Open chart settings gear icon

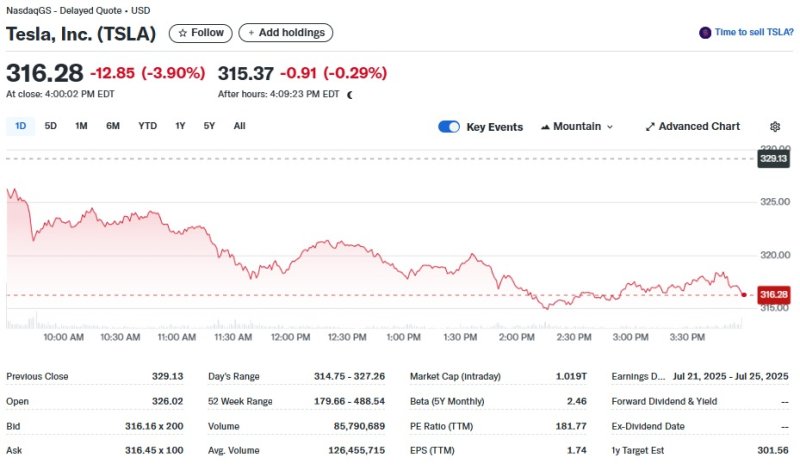coord(774,127)
